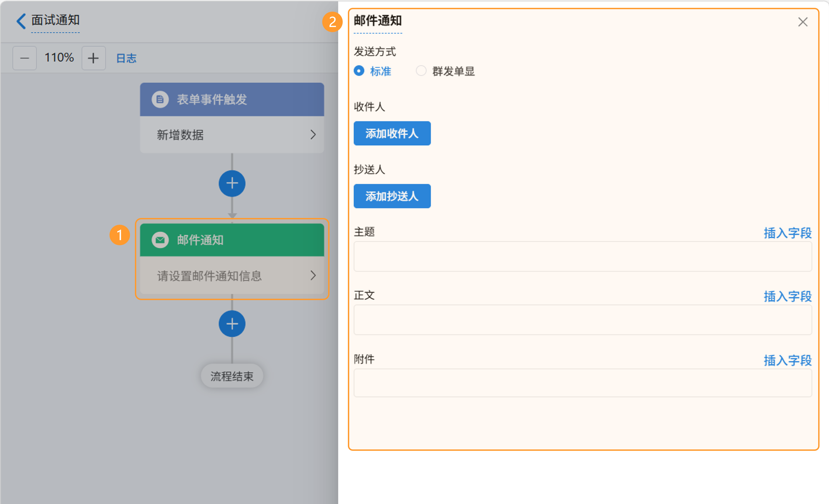Image resolution: width=829 pixels, height=504 pixels.
Task: Zoom out with the minus button
Action: [x=25, y=58]
